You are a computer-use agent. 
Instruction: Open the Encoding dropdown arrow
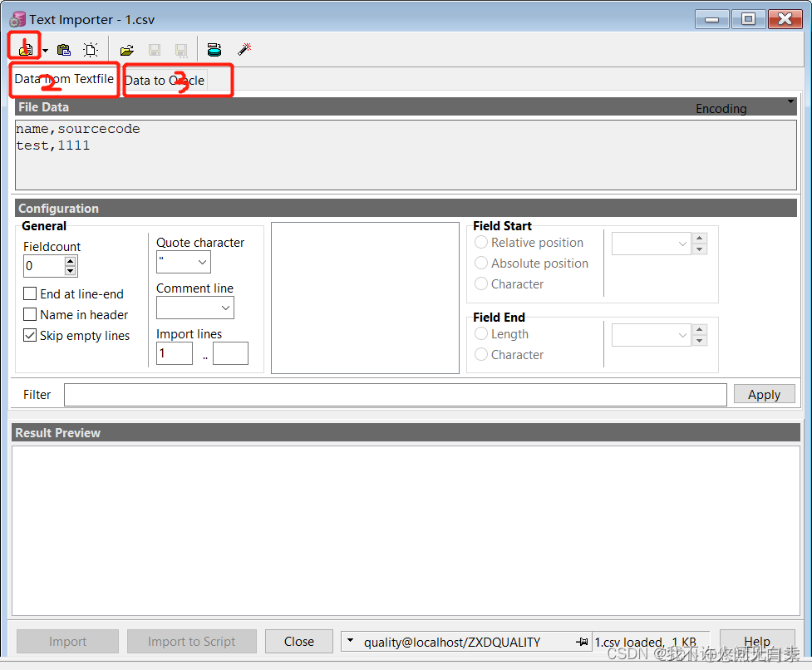pos(790,101)
